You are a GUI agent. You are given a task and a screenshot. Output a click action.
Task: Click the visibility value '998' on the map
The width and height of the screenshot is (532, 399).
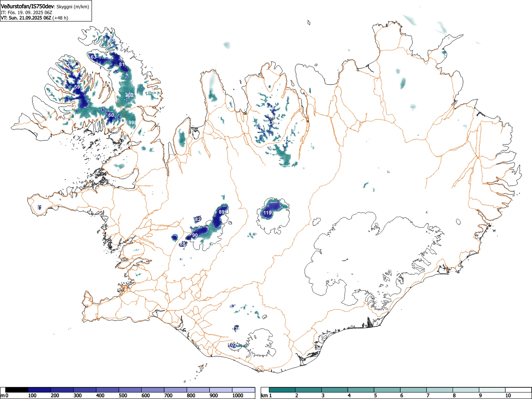(133, 123)
